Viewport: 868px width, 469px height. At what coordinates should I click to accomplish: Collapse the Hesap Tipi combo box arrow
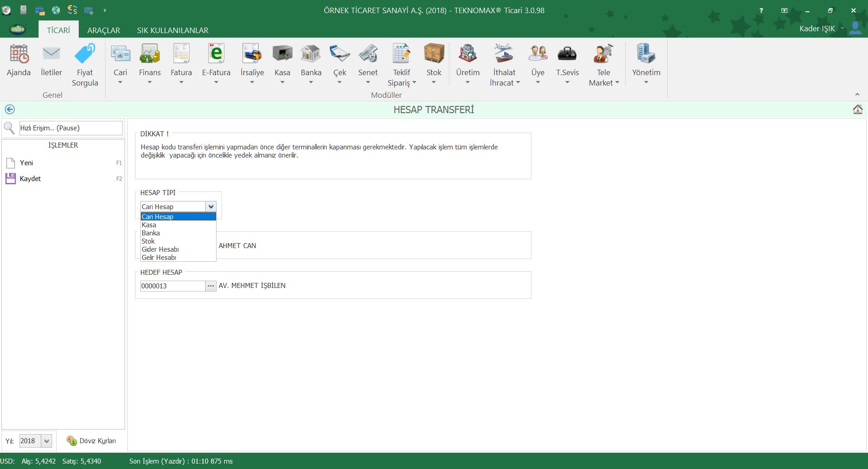click(x=211, y=207)
